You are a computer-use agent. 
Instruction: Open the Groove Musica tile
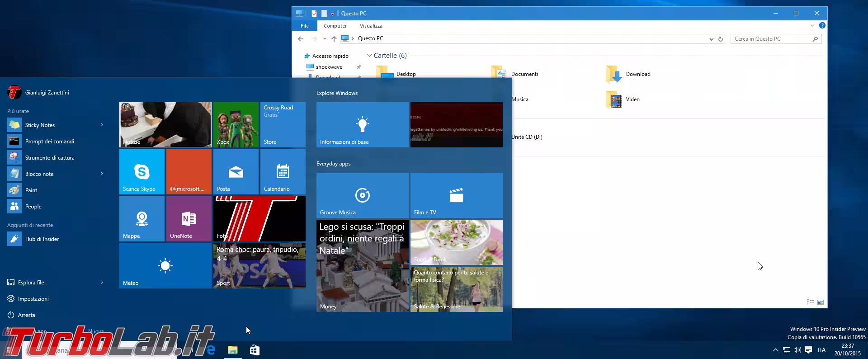(x=363, y=195)
